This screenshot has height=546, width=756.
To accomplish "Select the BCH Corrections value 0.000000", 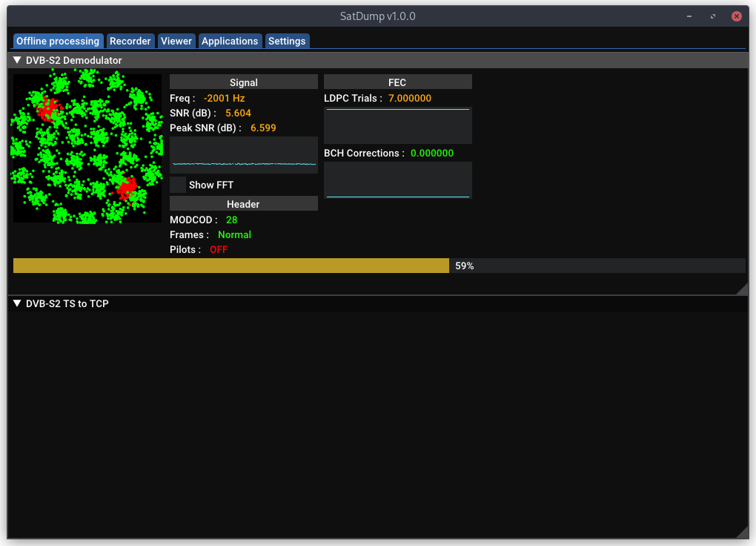I will [432, 154].
